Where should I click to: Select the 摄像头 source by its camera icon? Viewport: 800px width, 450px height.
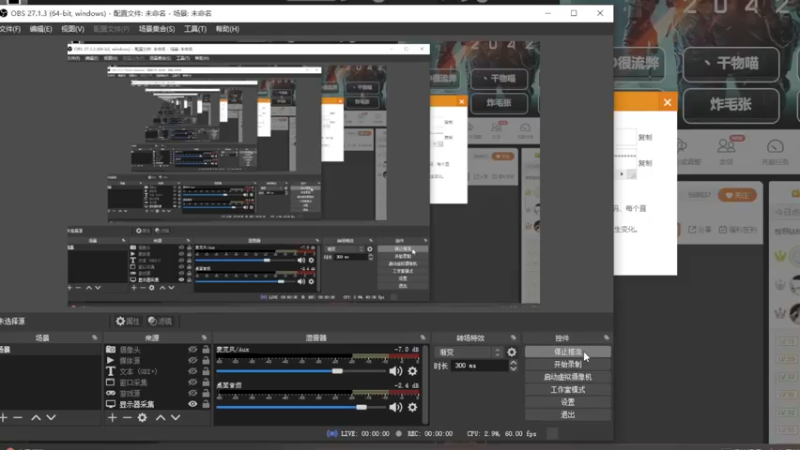[111, 349]
